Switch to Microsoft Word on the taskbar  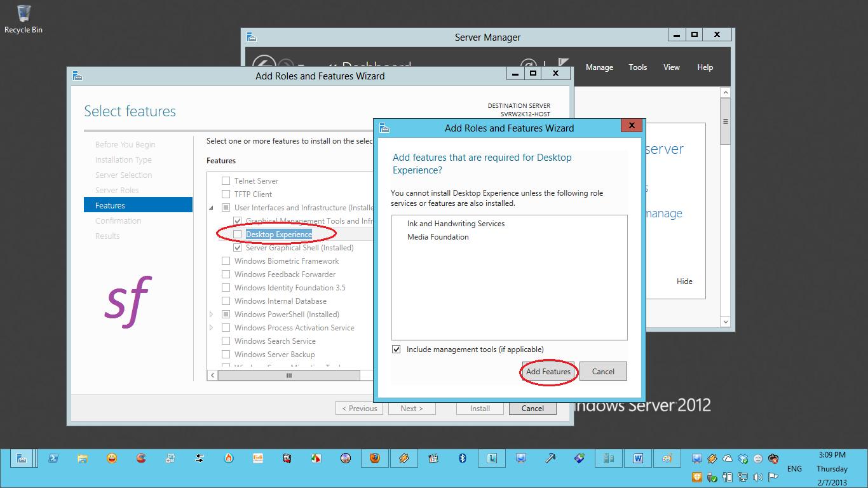[638, 458]
